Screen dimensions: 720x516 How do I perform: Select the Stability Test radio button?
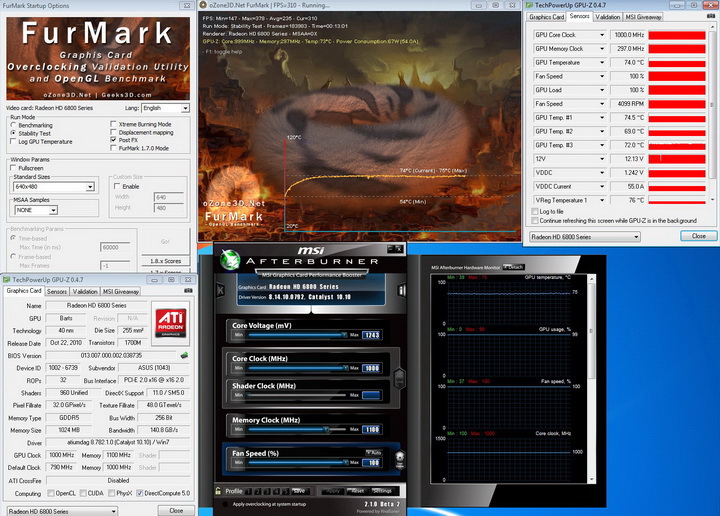pyautogui.click(x=13, y=133)
